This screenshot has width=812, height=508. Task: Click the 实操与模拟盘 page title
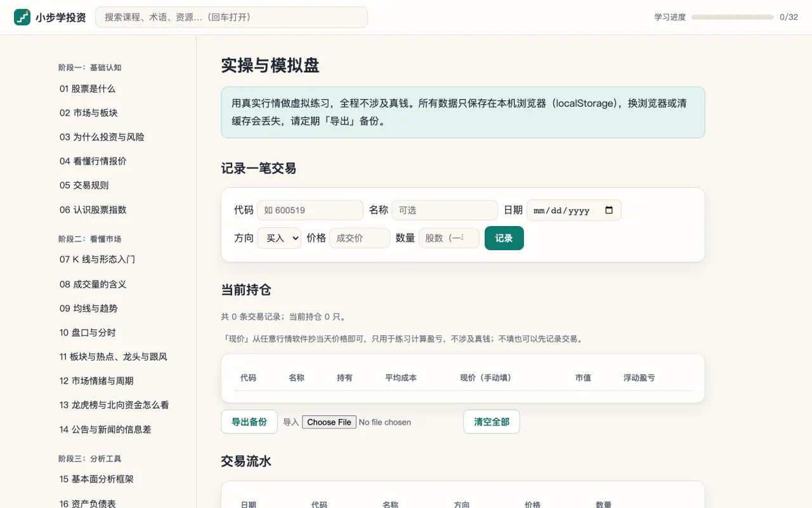(x=270, y=65)
